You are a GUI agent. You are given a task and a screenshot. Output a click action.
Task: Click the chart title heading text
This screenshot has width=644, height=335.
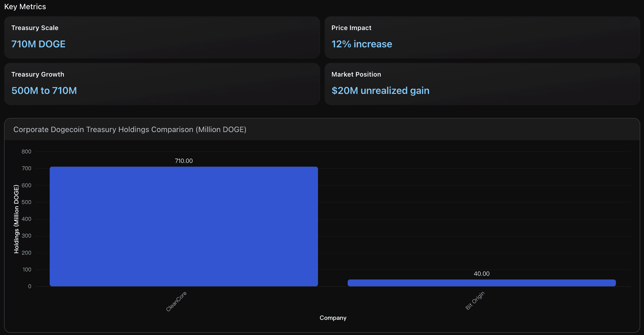(130, 130)
